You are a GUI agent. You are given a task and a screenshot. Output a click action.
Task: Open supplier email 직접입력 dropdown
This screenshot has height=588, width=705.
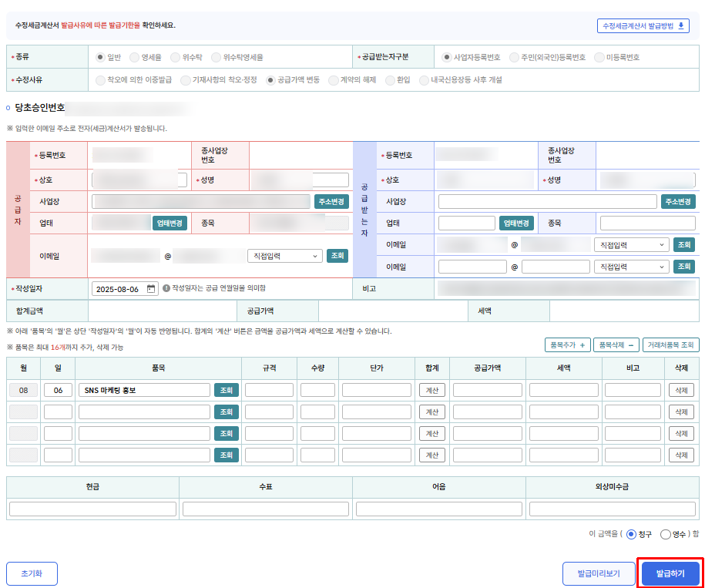tap(285, 256)
